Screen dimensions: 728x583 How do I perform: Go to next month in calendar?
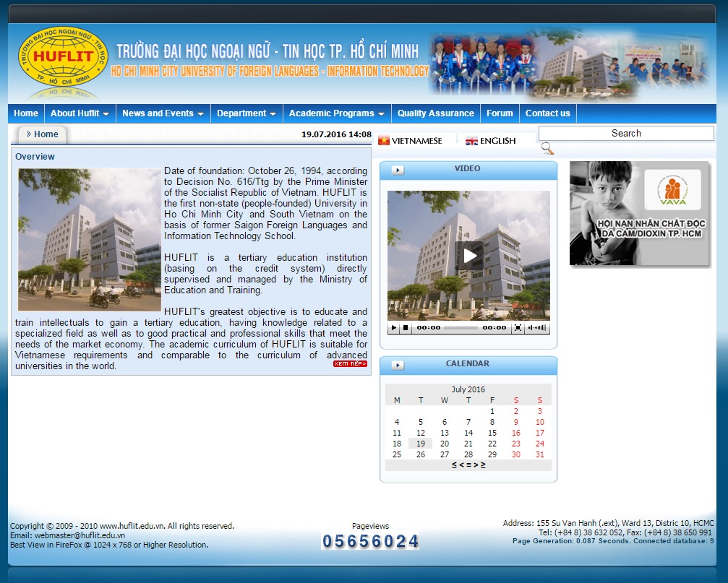(x=476, y=465)
